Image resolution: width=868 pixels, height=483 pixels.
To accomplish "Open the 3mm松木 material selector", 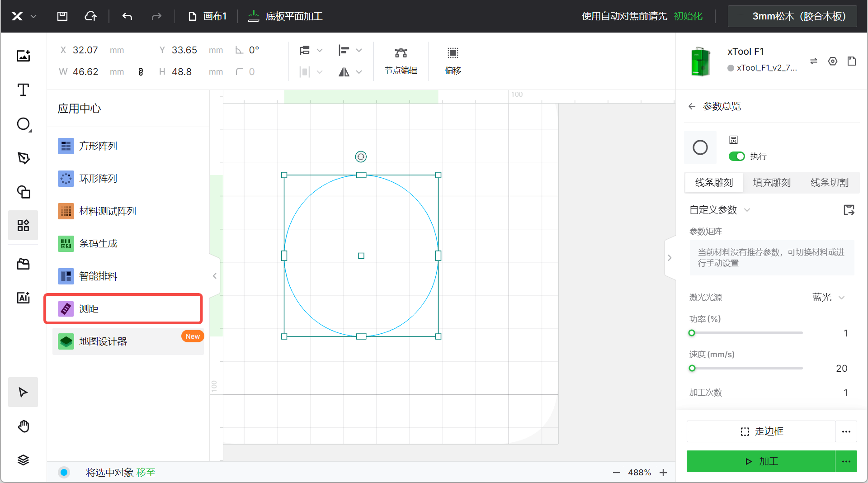I will coord(792,16).
